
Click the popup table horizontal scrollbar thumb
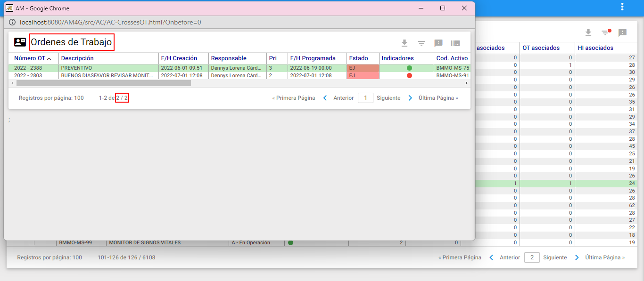104,83
